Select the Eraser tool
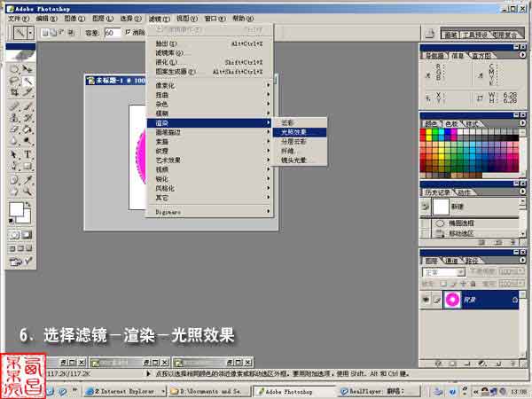The height and width of the screenshot is (399, 532). pyautogui.click(x=14, y=129)
